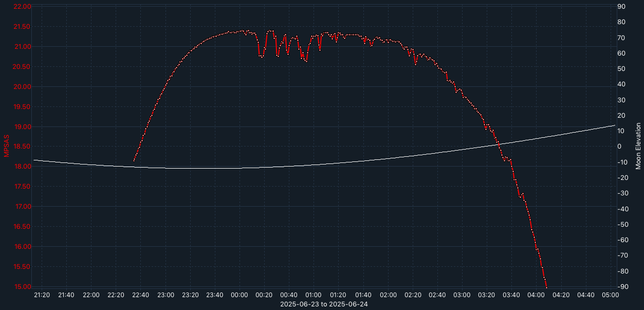Click the -60 moon elevation axis label
Viewport: 644px width, 310px height.
(622, 240)
